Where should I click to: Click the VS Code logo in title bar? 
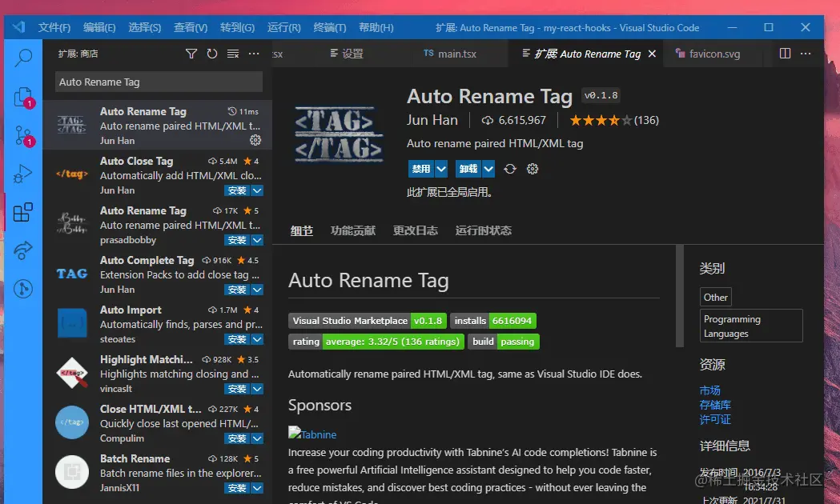(x=19, y=26)
